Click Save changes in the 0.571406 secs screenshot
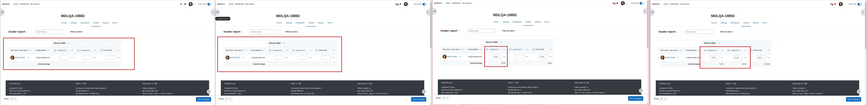The height and width of the screenshot is (105, 868). 204,99
